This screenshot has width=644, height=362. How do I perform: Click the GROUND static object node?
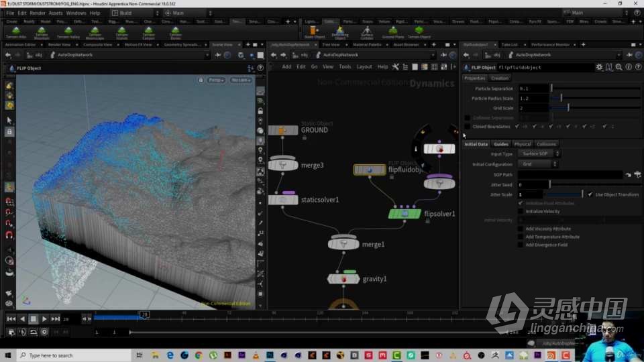point(283,131)
